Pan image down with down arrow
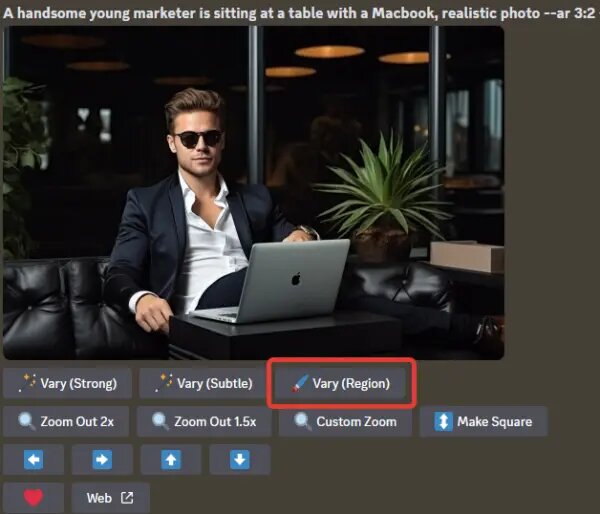600x514 pixels. pos(240,459)
